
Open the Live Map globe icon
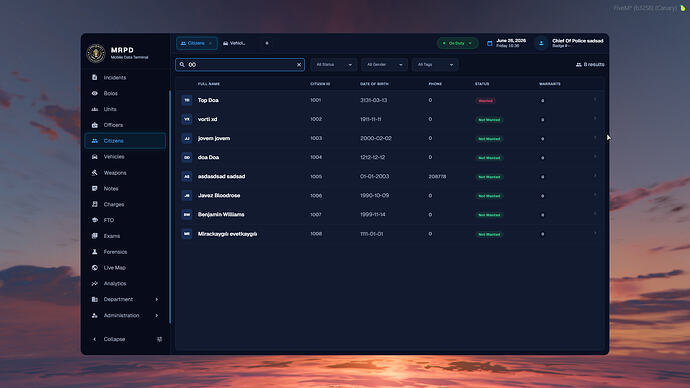(95, 267)
